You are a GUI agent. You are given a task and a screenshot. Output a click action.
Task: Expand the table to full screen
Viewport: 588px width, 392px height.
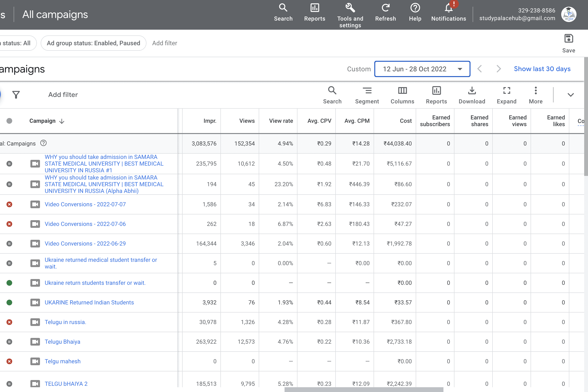[x=506, y=95]
